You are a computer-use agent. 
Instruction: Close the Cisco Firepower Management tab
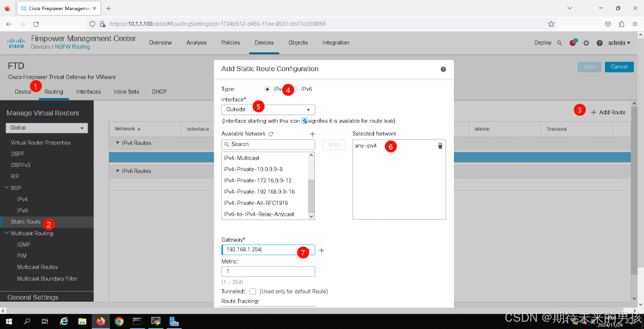(x=94, y=8)
